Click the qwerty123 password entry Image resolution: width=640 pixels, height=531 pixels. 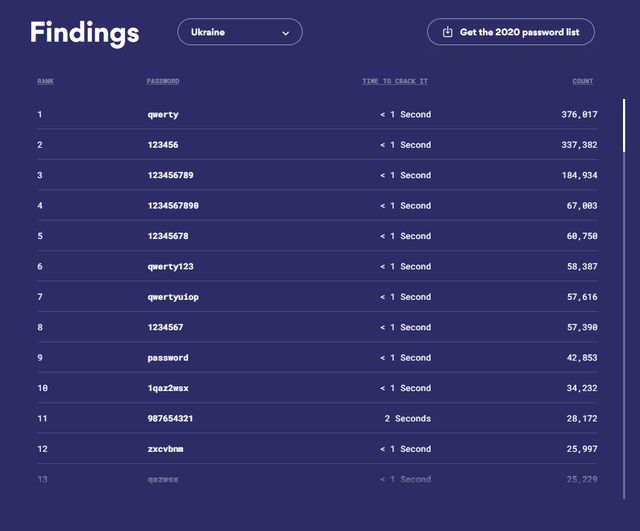coord(170,267)
